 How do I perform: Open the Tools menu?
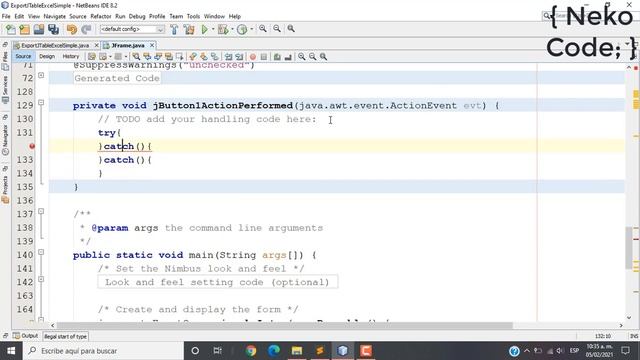[x=193, y=16]
